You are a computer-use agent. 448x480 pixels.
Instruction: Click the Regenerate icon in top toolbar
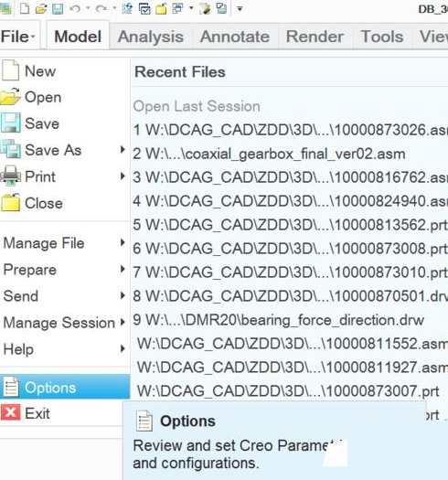click(x=127, y=8)
